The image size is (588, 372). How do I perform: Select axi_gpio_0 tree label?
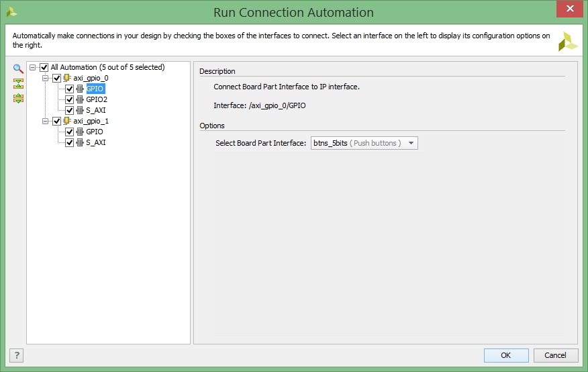tap(91, 78)
